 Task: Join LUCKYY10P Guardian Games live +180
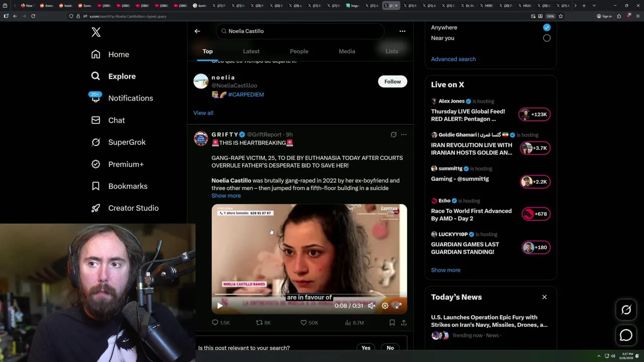coord(536,247)
